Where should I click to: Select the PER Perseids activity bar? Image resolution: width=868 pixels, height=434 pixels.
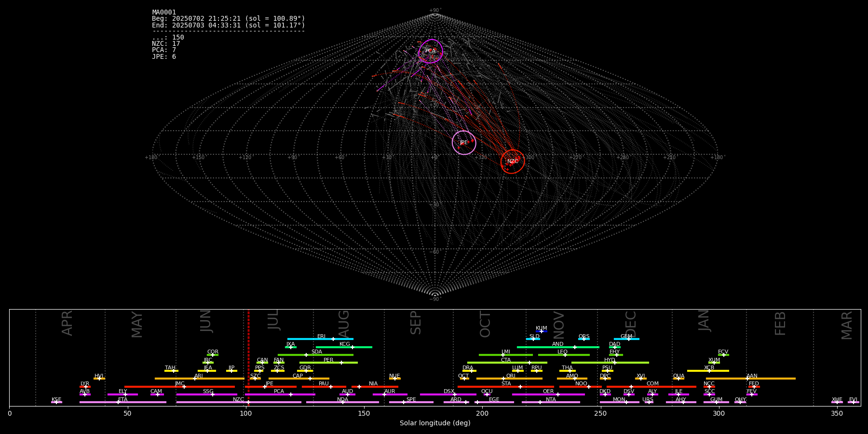point(328,363)
